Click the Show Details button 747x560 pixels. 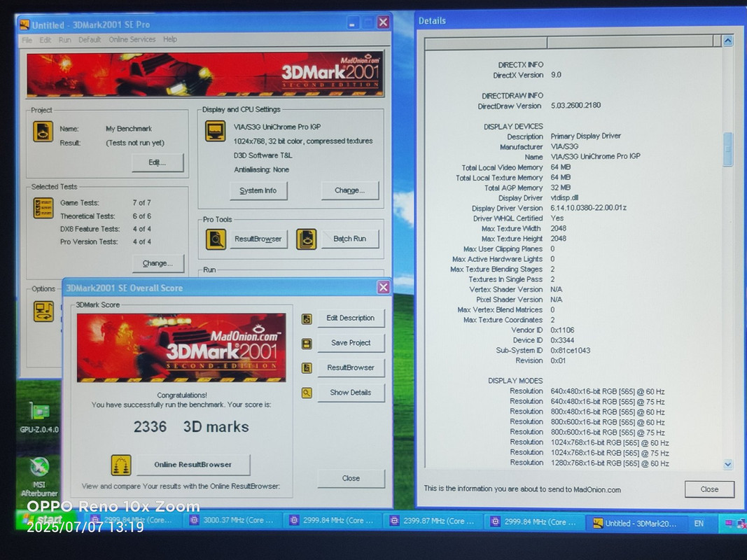(x=351, y=393)
